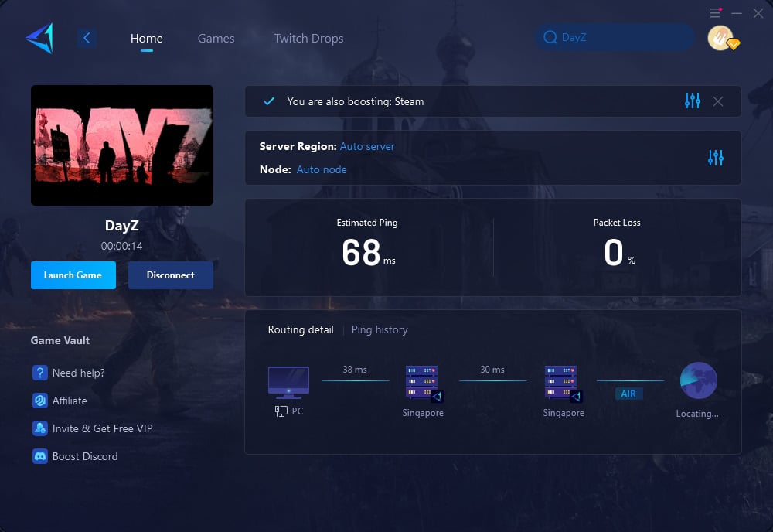773x532 pixels.
Task: Click the 00:00:14 session timer
Action: click(x=122, y=246)
